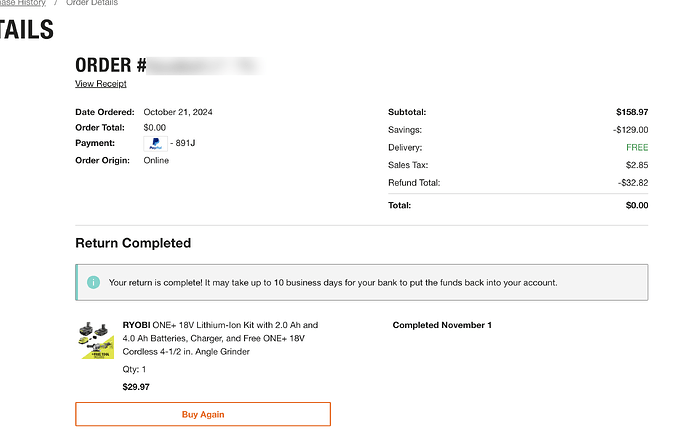
Task: Click the Buy Again button
Action: 203,414
